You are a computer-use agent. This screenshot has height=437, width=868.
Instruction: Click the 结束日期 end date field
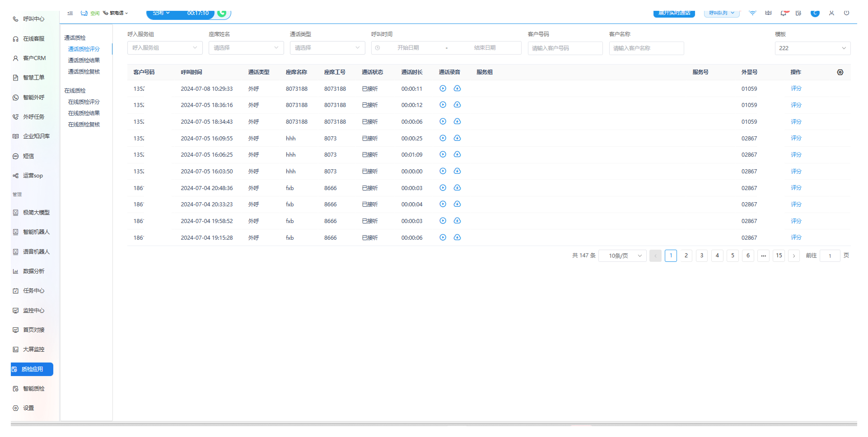tap(485, 48)
